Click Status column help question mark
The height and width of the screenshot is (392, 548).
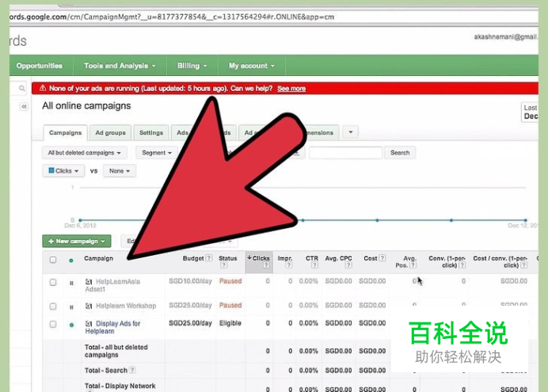(223, 265)
